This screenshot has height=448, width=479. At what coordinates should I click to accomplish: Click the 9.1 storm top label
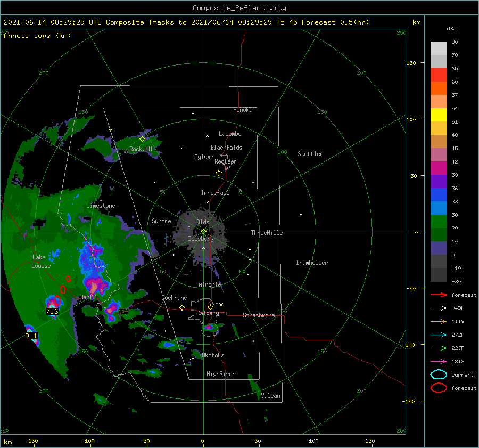pyautogui.click(x=31, y=336)
